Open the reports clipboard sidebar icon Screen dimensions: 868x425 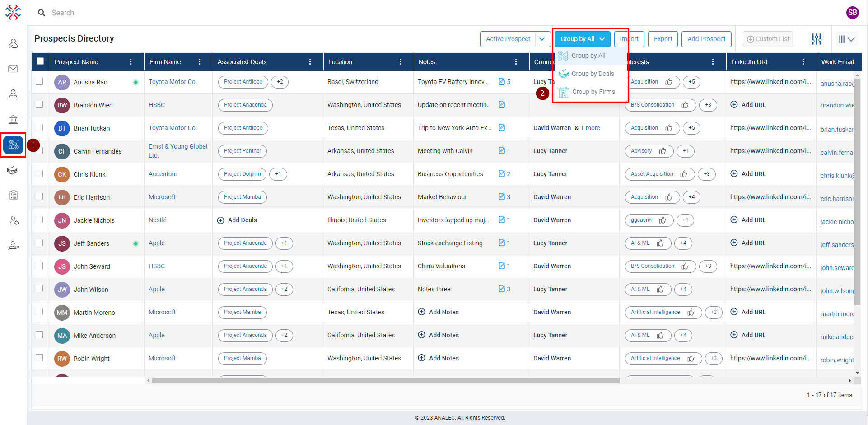tap(13, 195)
